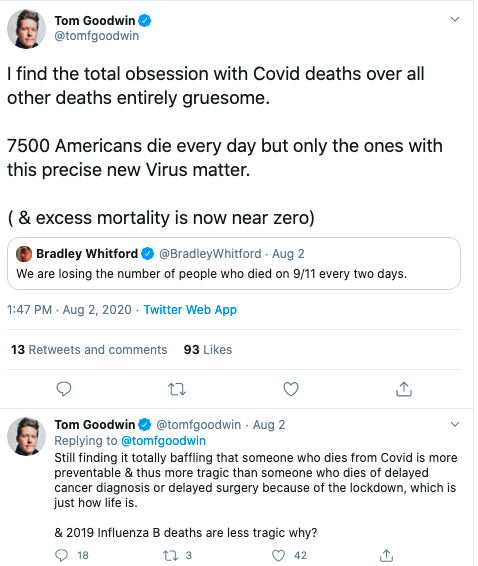478x566 pixels.
Task: Retweet the reply tweet showing 3 retweets
Action: point(170,555)
